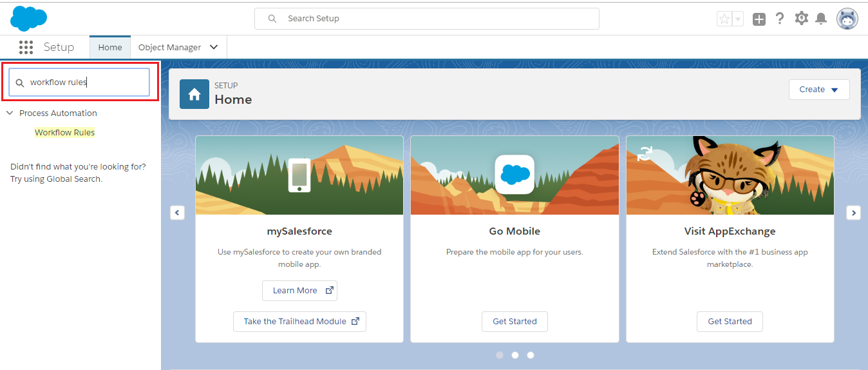Viewport: 868px width, 370px height.
Task: Select the third carousel page dot
Action: (x=531, y=355)
